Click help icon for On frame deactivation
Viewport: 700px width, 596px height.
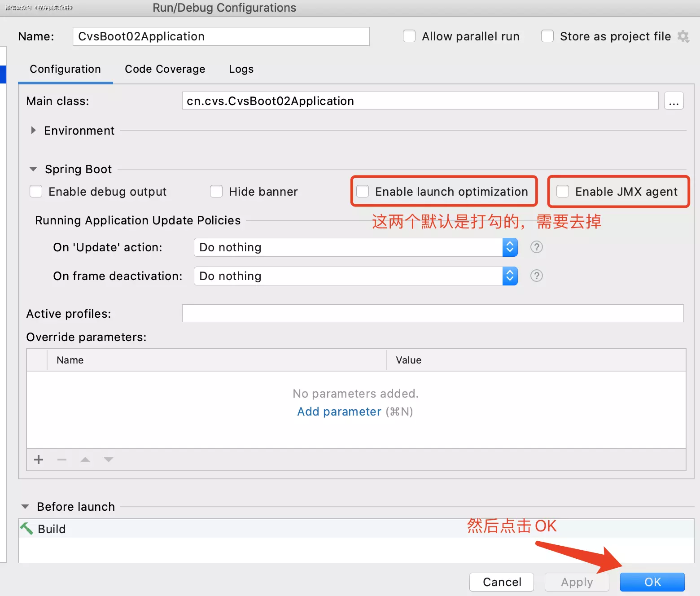point(536,276)
